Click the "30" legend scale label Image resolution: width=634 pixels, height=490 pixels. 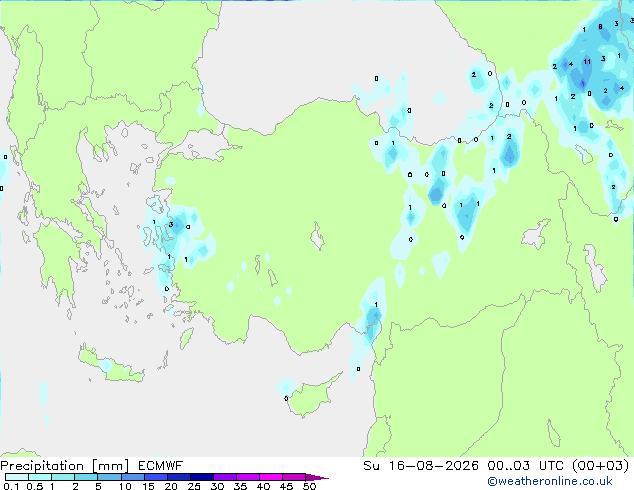pyautogui.click(x=217, y=486)
